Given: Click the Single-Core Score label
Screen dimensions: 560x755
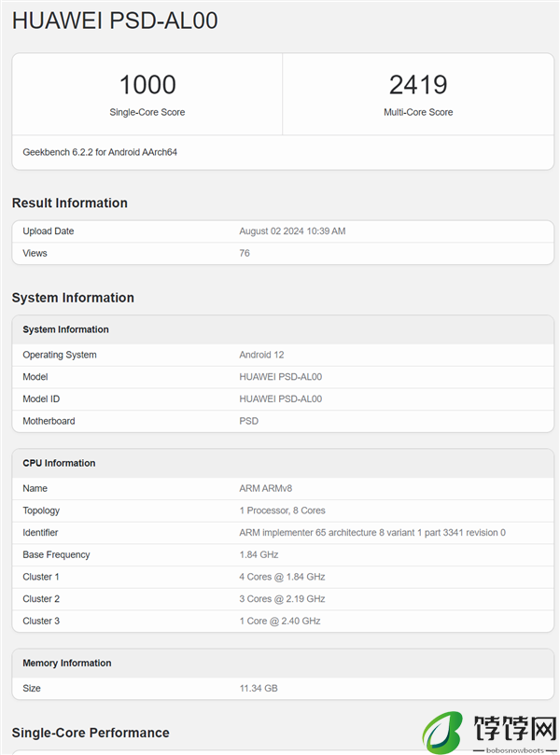Looking at the screenshot, I should point(147,112).
